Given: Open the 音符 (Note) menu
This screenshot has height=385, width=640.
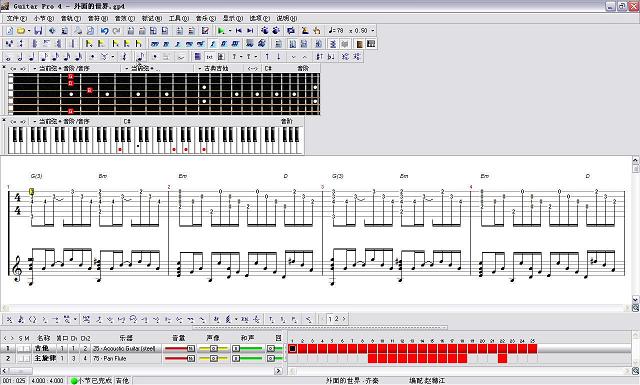Looking at the screenshot, I should (97, 18).
